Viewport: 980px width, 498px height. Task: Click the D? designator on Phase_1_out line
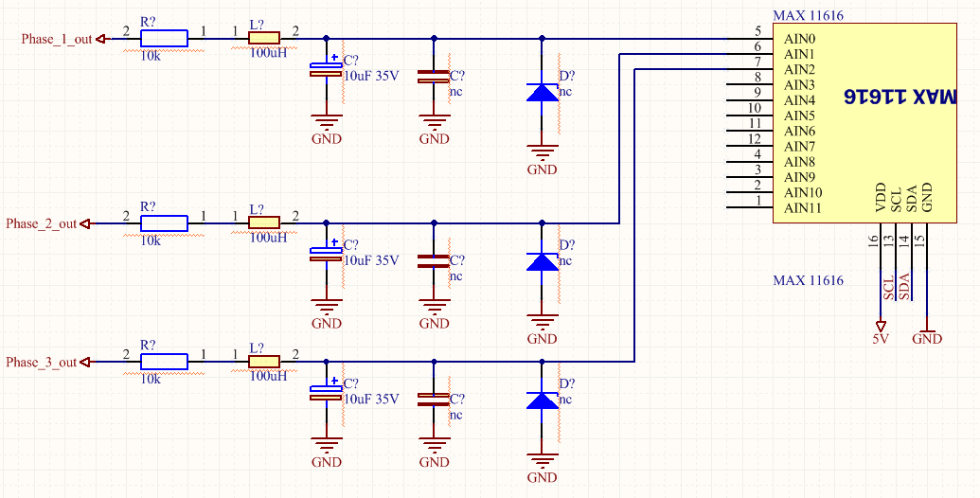pos(567,77)
